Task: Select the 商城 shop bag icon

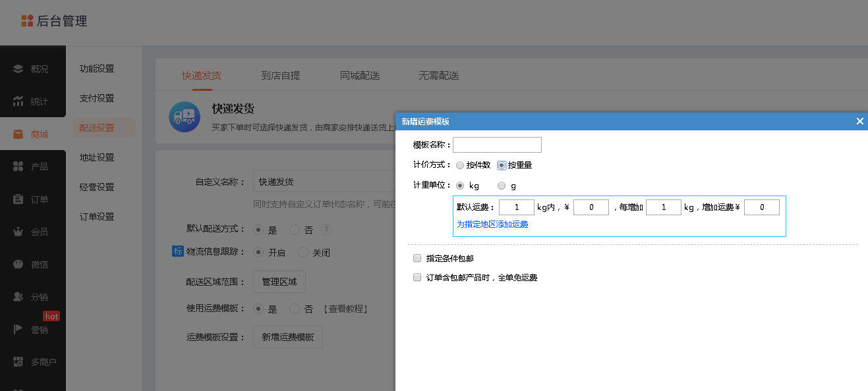Action: (x=18, y=134)
